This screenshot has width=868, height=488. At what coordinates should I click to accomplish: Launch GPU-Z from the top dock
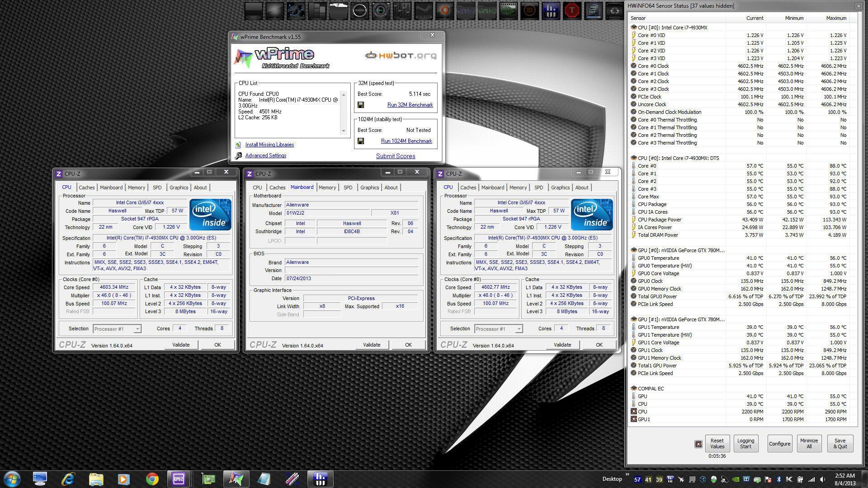click(487, 11)
